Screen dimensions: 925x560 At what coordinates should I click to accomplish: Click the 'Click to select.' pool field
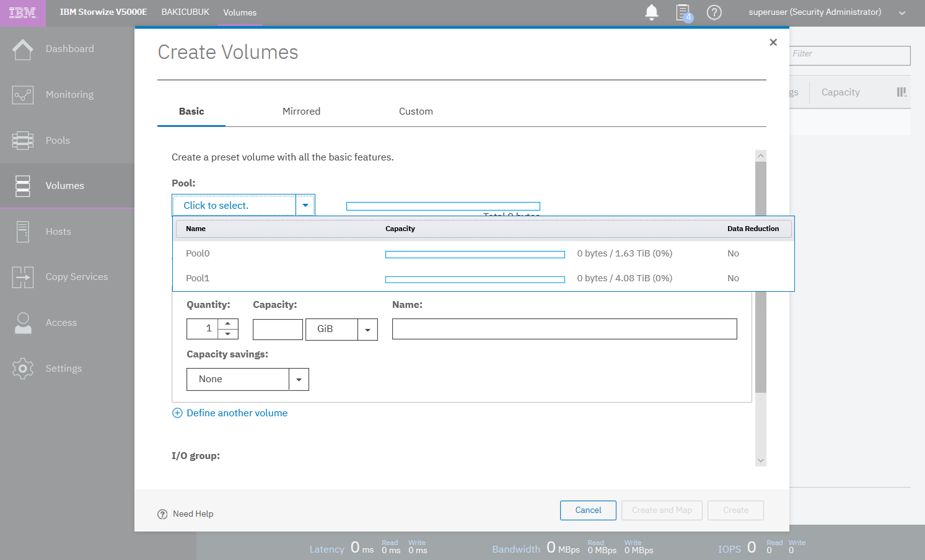(234, 205)
